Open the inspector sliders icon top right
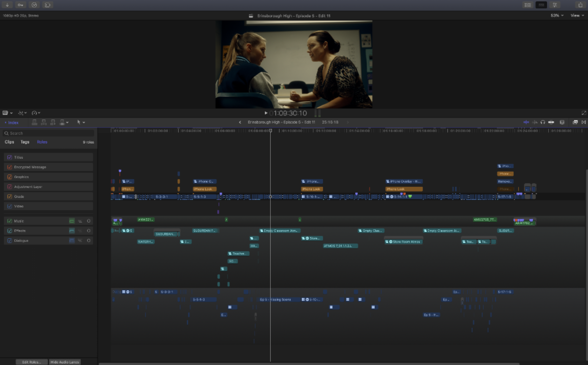This screenshot has width=588, height=365. click(555, 5)
